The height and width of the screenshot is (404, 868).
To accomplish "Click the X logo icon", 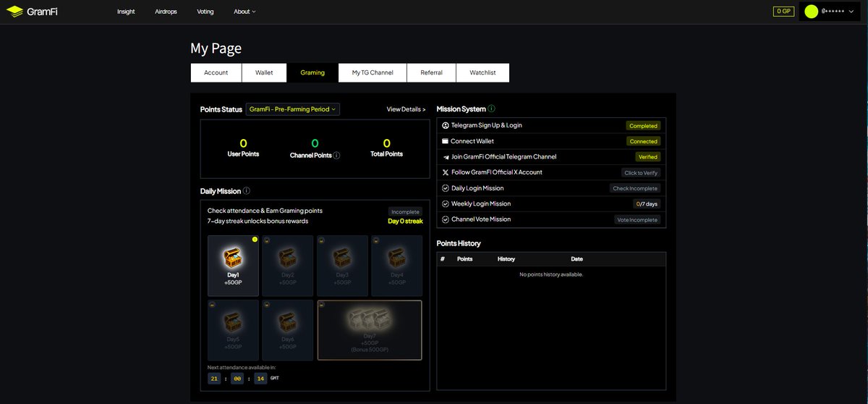I will (x=446, y=172).
